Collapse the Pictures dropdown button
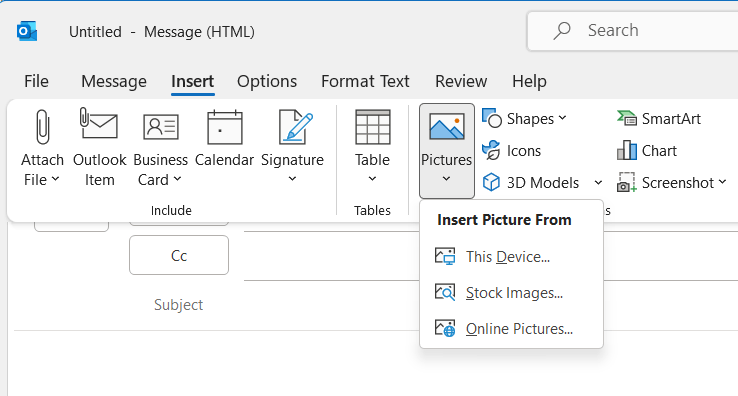Viewport: 738px width, 396px height. tap(446, 151)
